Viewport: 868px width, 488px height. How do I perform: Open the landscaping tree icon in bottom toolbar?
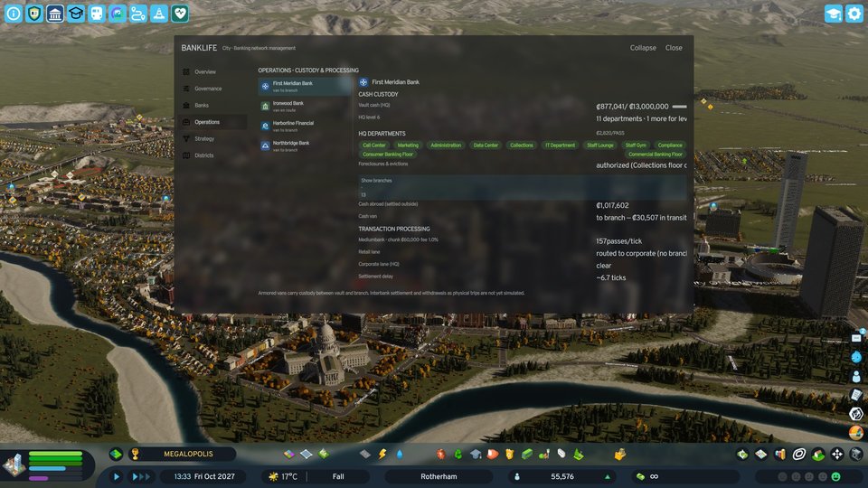point(579,455)
